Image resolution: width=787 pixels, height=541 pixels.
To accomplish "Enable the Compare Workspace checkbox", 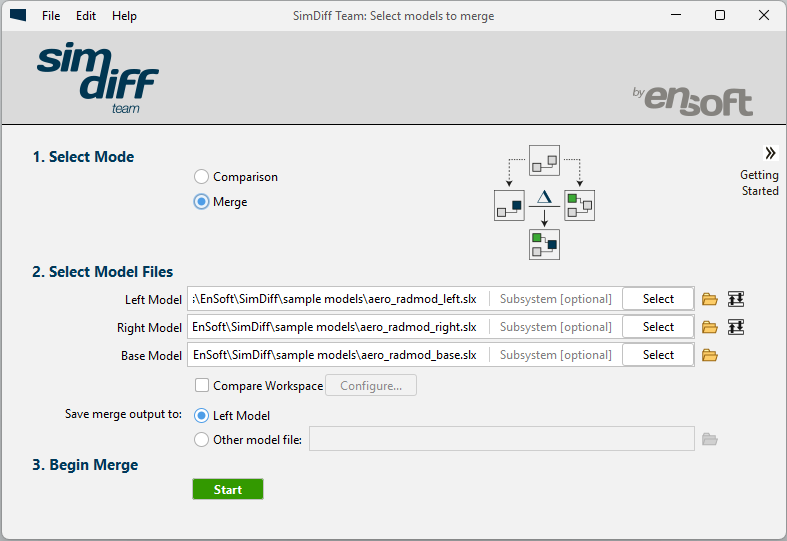I will pos(202,385).
